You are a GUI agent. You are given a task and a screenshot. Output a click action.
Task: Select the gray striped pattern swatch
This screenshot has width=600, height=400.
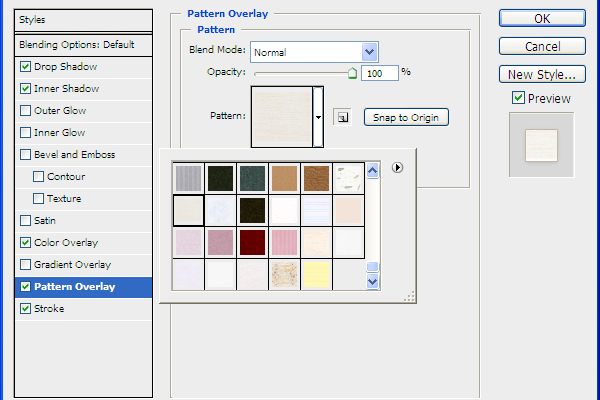point(188,178)
